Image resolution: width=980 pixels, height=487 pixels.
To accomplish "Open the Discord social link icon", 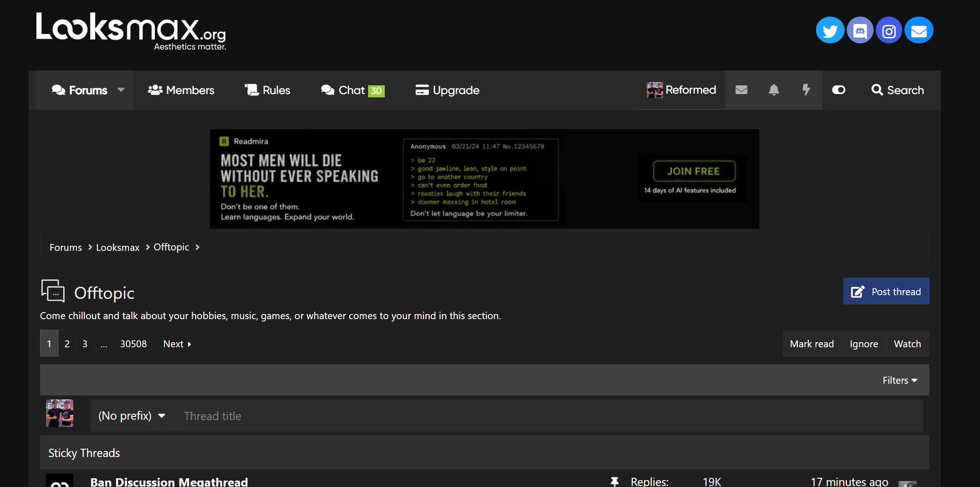I will pos(860,30).
